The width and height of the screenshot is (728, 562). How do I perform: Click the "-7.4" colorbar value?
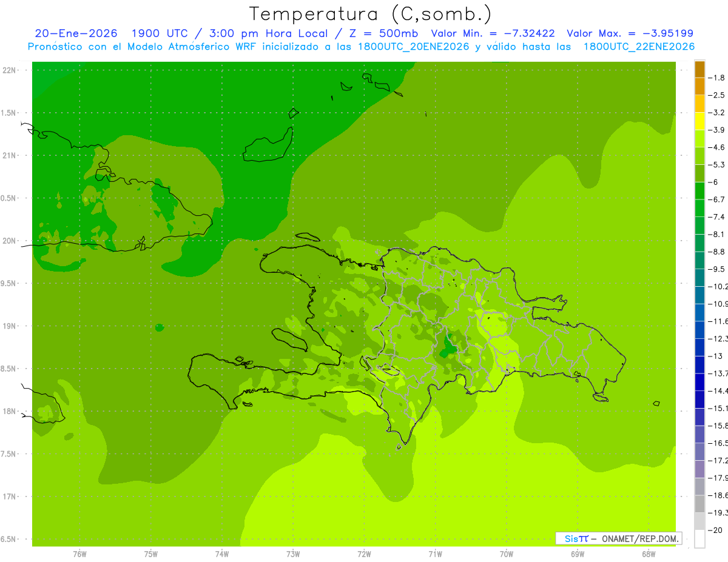point(716,217)
